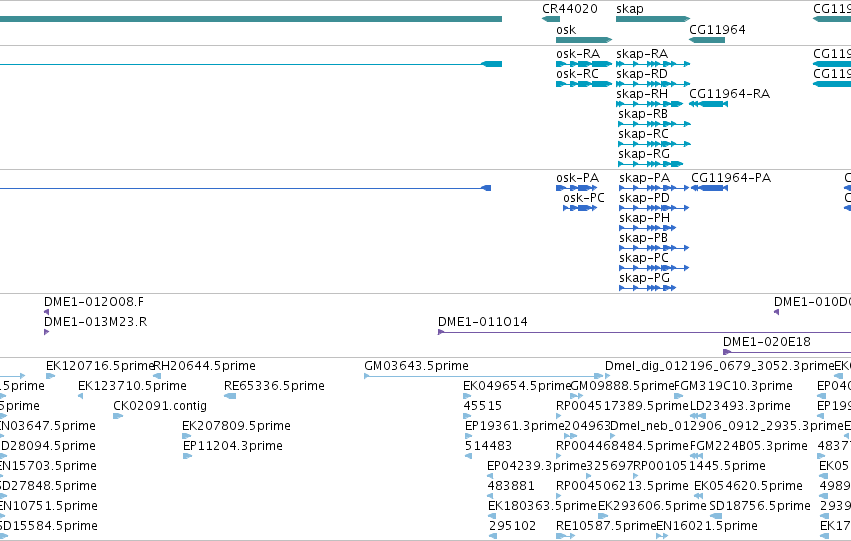The image size is (851, 541).
Task: Select the GM03643.5prime EST
Action: (484, 376)
